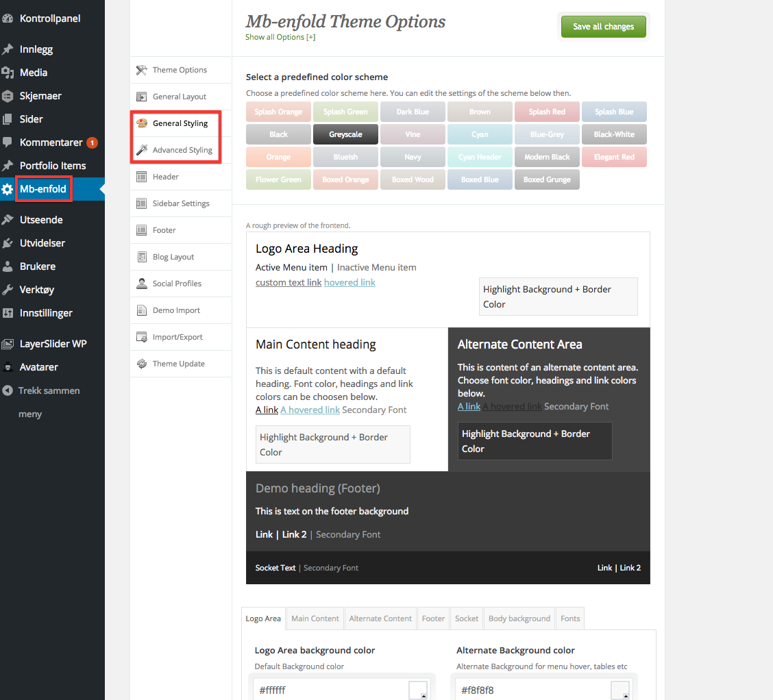The height and width of the screenshot is (700, 773).
Task: Click the General Styling palette icon
Action: point(142,123)
